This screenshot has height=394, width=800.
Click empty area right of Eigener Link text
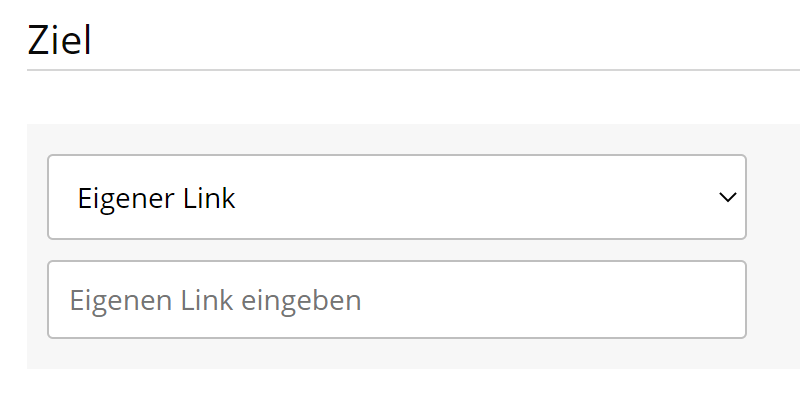[x=474, y=197]
